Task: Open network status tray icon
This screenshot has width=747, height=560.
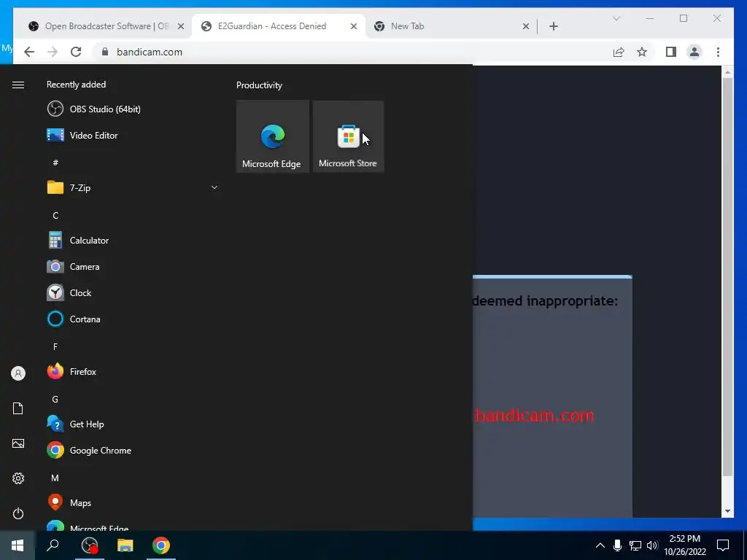Action: (635, 545)
